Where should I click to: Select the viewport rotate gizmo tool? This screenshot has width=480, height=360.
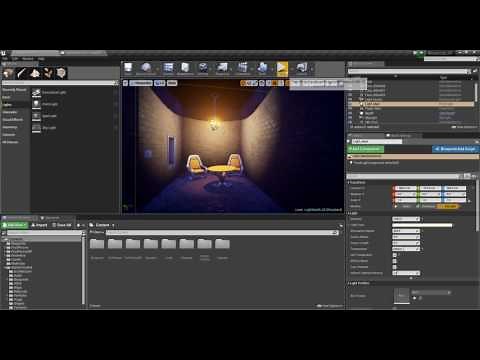pos(249,83)
